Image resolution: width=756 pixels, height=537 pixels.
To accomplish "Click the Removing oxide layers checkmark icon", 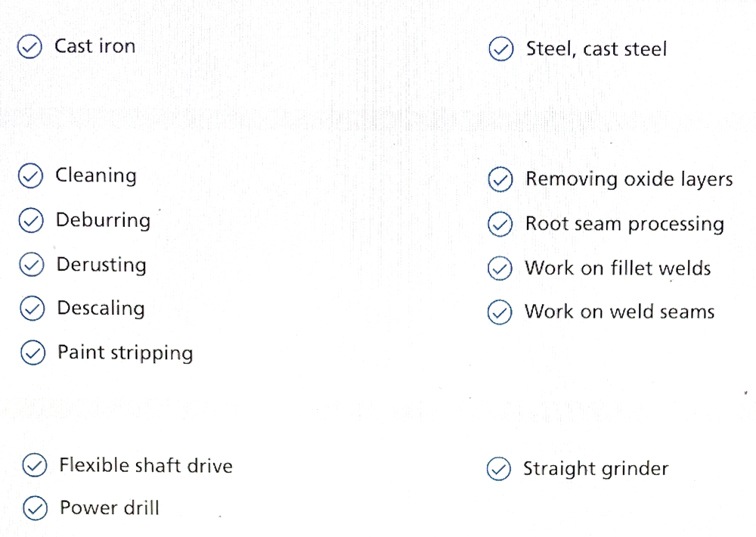I will click(500, 179).
